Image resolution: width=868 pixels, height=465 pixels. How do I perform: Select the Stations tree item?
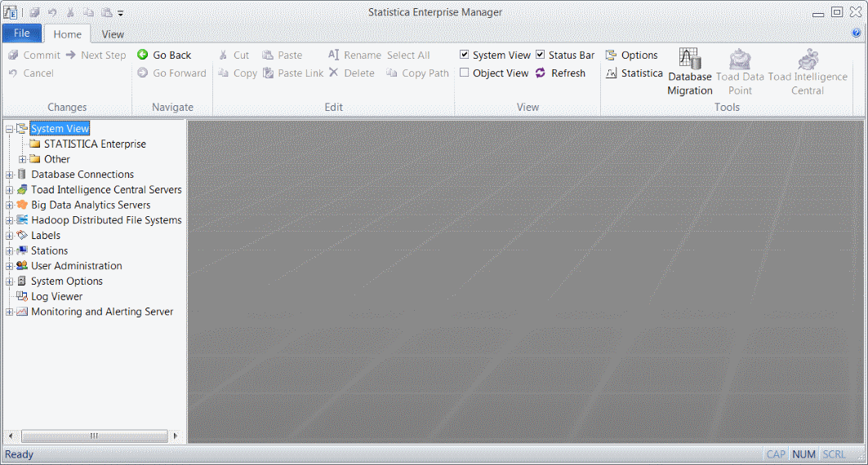[x=49, y=250]
